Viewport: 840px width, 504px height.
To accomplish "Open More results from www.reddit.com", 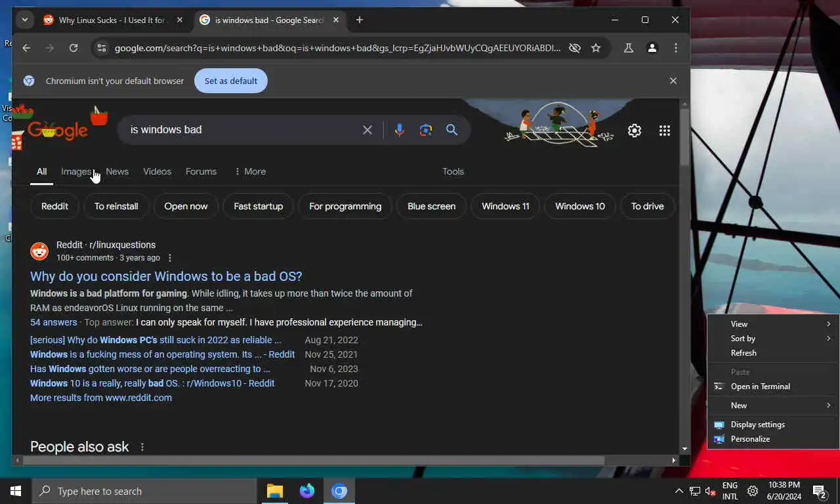I will click(101, 398).
